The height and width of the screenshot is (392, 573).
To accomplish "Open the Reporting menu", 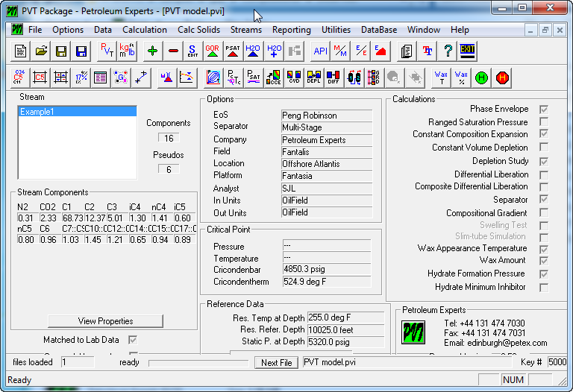I will 292,30.
